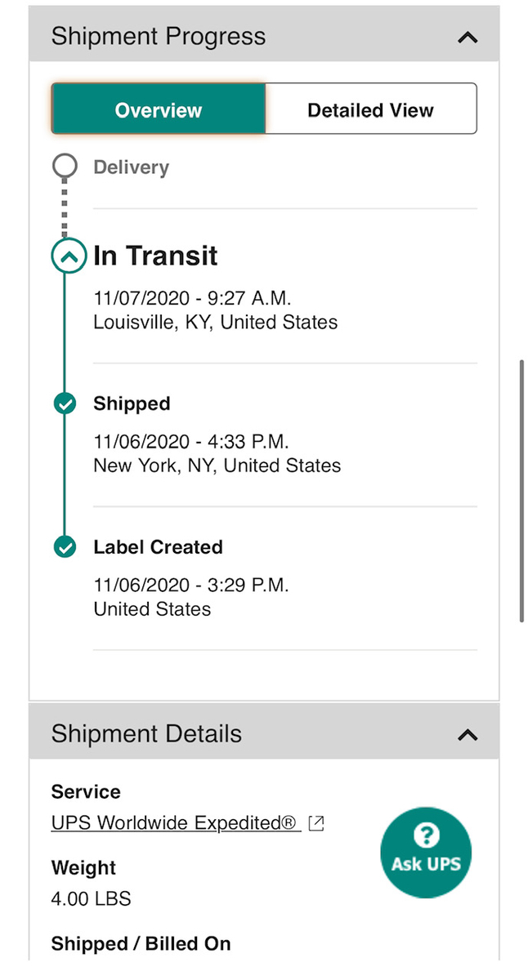This screenshot has width=528, height=980.
Task: Click the Shipped milestone label
Action: (x=132, y=403)
